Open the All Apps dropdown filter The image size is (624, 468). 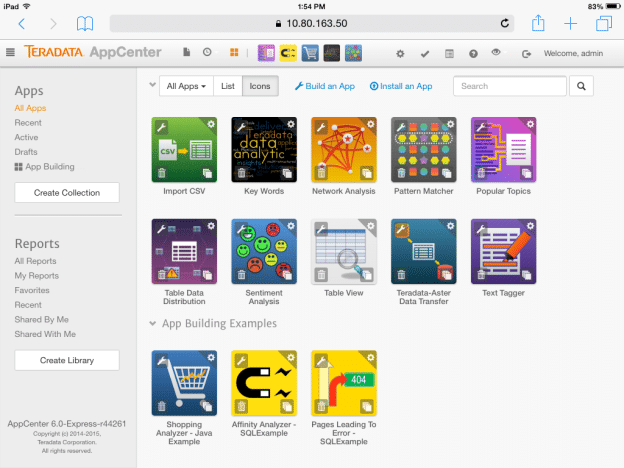187,87
